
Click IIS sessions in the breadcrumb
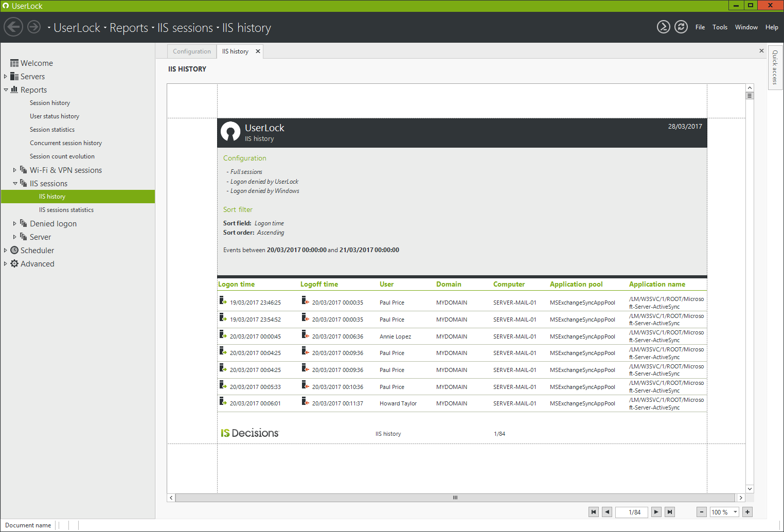point(185,28)
